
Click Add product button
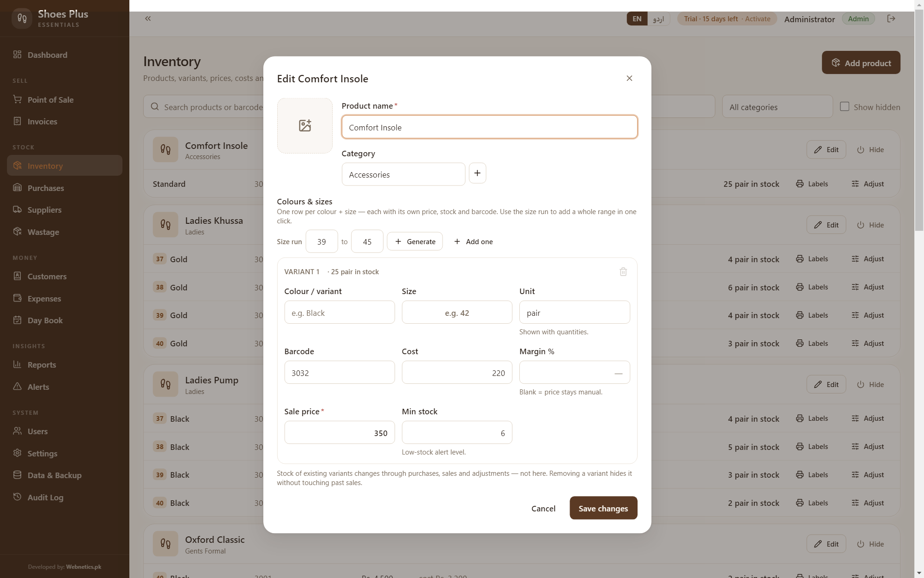tap(861, 62)
